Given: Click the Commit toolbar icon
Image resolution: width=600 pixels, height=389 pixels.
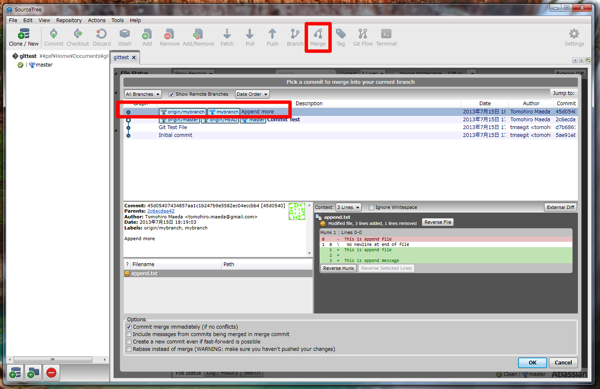Looking at the screenshot, I should pos(53,37).
